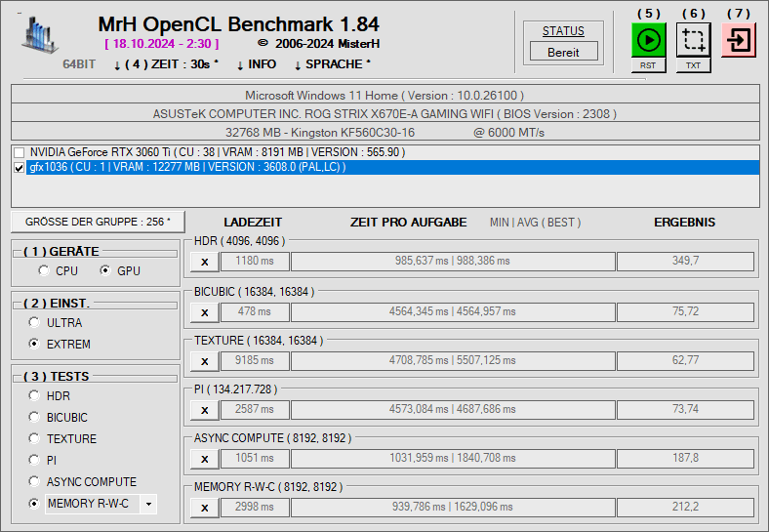The image size is (769, 532).
Task: Click HDR result value 349,7
Action: pos(685,261)
